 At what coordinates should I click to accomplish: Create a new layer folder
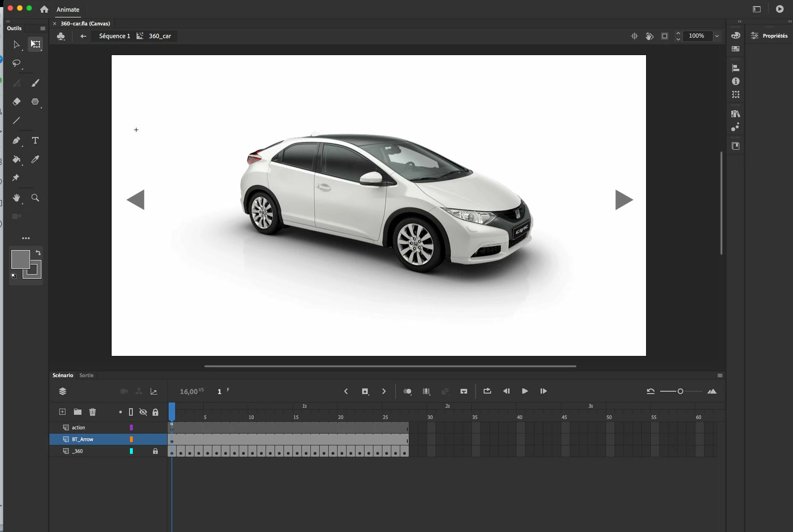point(78,412)
